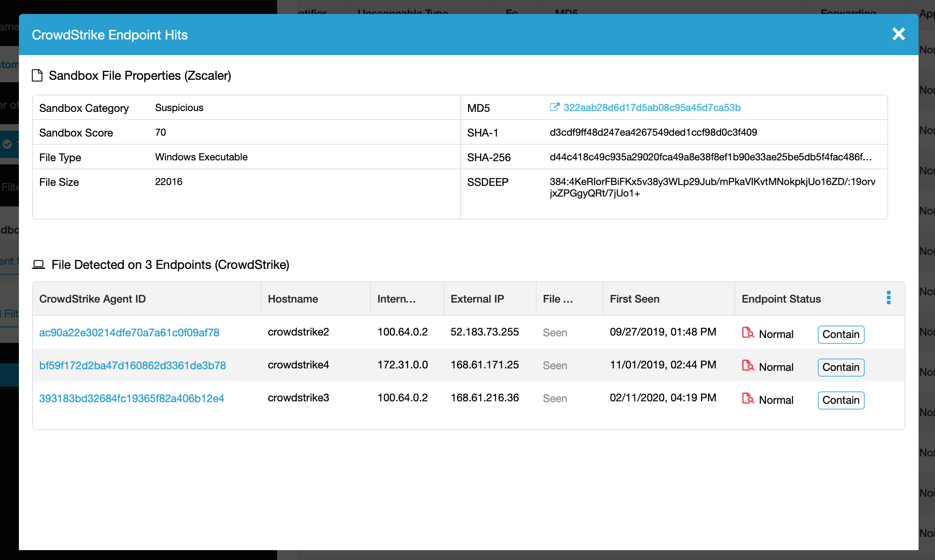
Task: Click the computer icon beside File Detected on 3 Endpoints
Action: click(x=39, y=264)
